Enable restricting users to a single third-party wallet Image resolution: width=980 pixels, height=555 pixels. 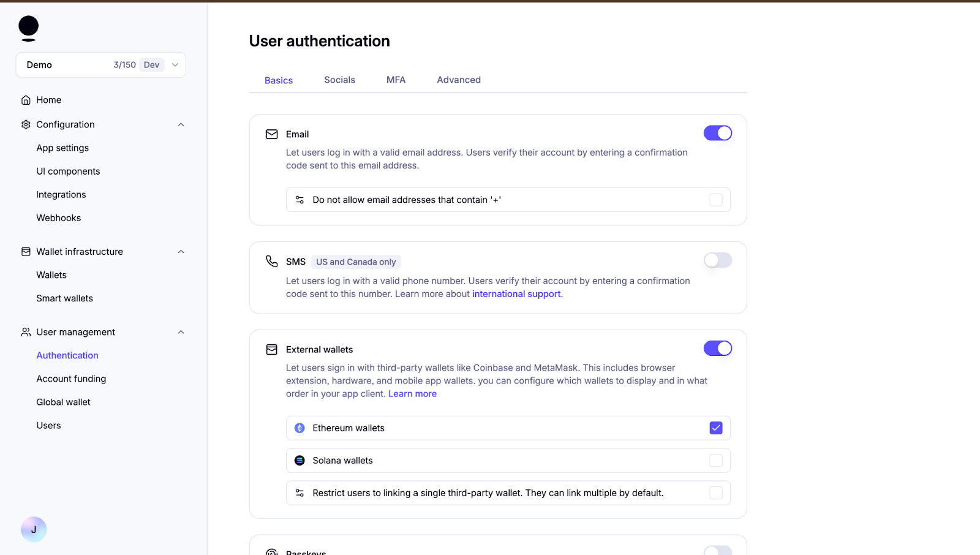click(715, 493)
